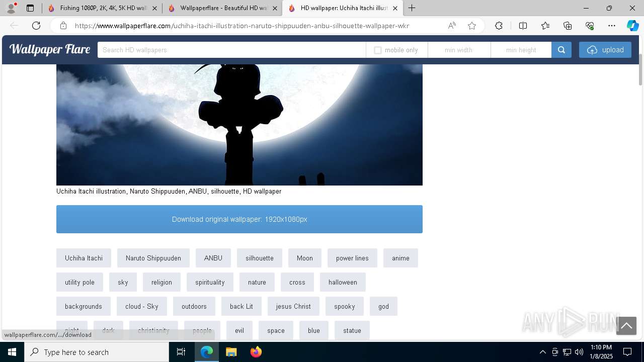
Task: Open the halloween tag
Action: (x=343, y=282)
